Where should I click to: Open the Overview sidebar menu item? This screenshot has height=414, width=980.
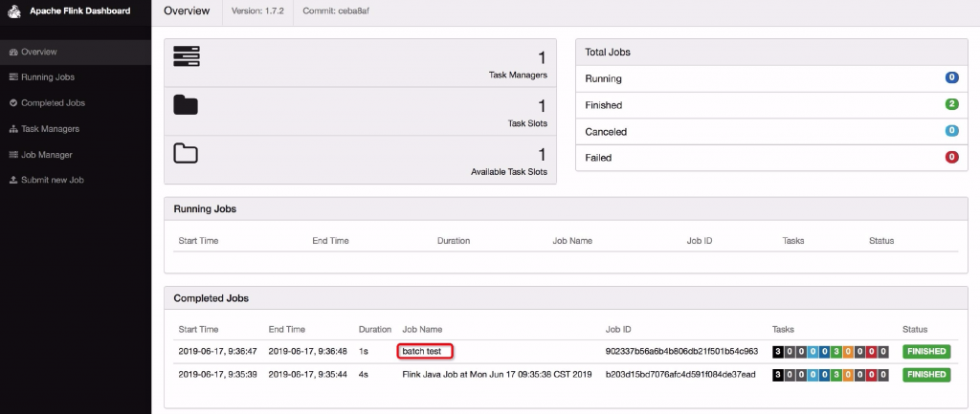point(76,52)
